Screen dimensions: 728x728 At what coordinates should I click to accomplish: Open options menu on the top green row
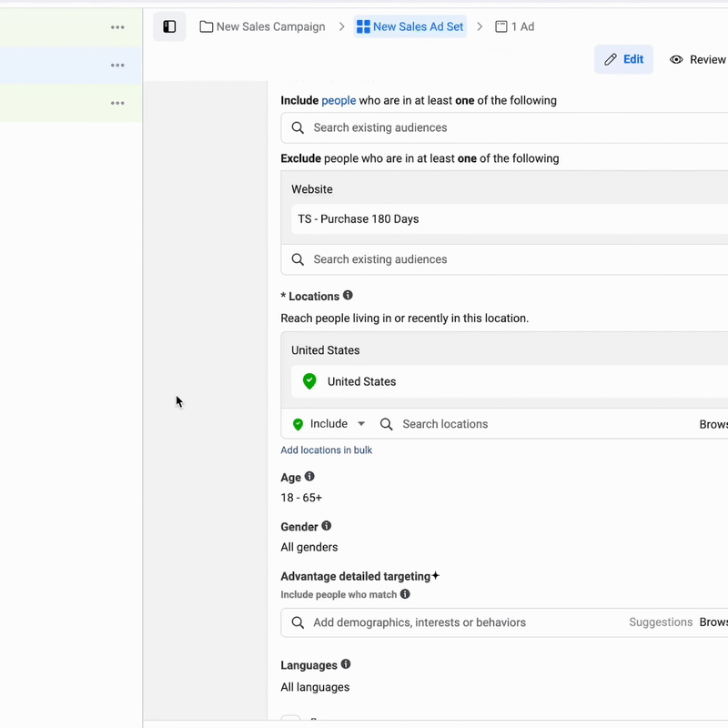pos(117,27)
